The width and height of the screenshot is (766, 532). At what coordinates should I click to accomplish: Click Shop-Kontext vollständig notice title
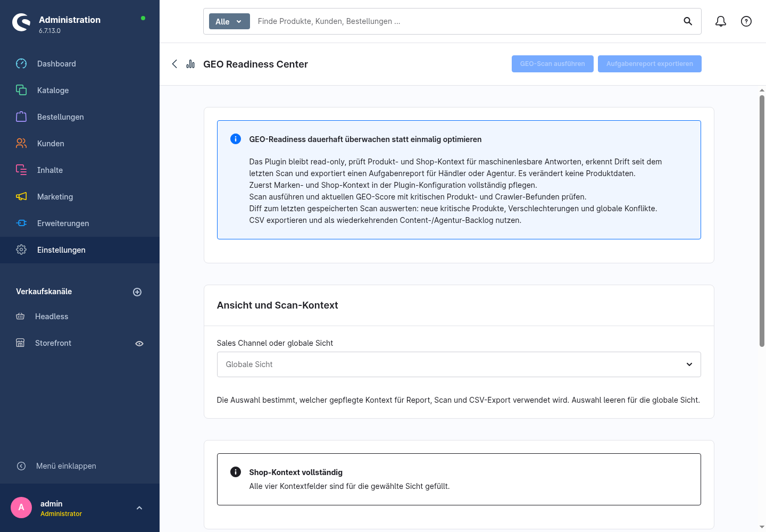point(296,472)
